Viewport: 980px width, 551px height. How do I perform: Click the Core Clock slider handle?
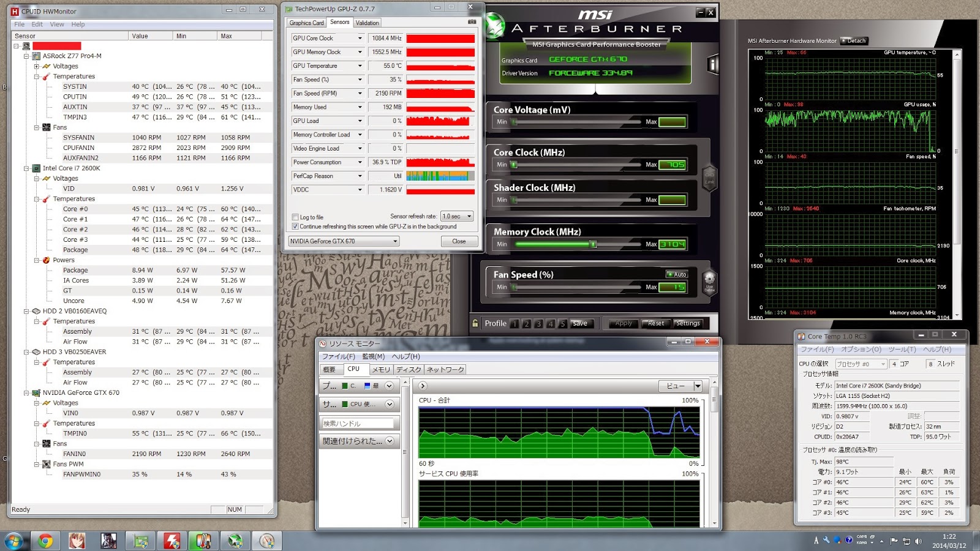pos(514,165)
